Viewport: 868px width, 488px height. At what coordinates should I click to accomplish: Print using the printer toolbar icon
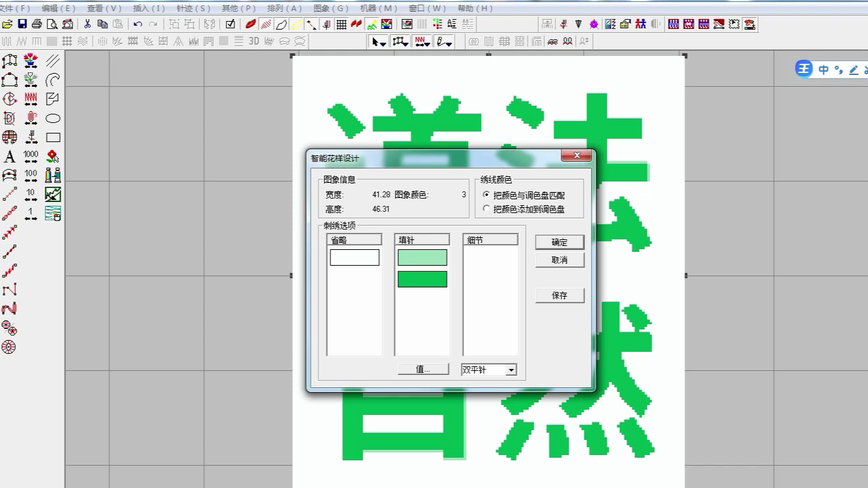point(37,24)
